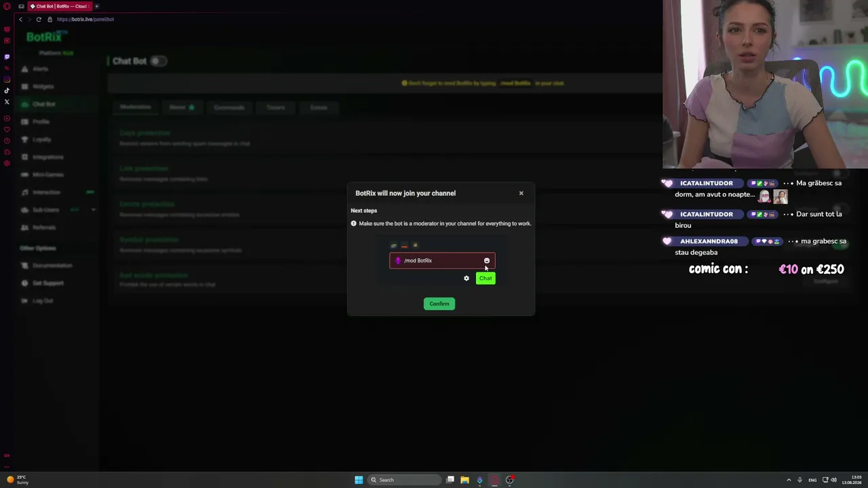
Task: Open Instagram in the browser sidebar
Action: 7,79
